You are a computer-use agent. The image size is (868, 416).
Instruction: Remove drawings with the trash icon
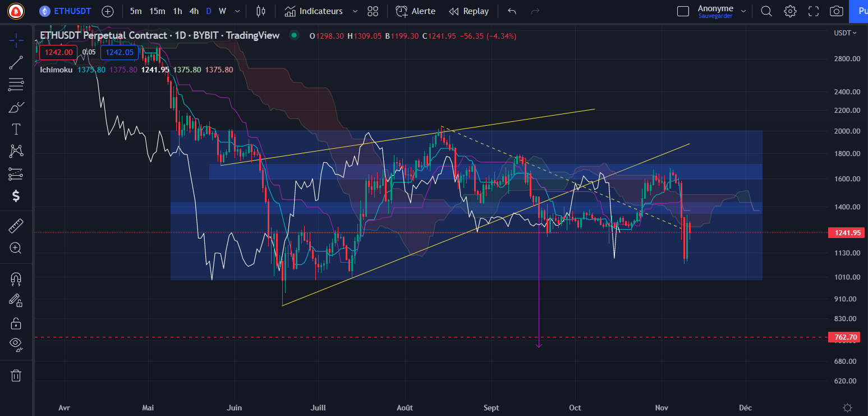[16, 375]
